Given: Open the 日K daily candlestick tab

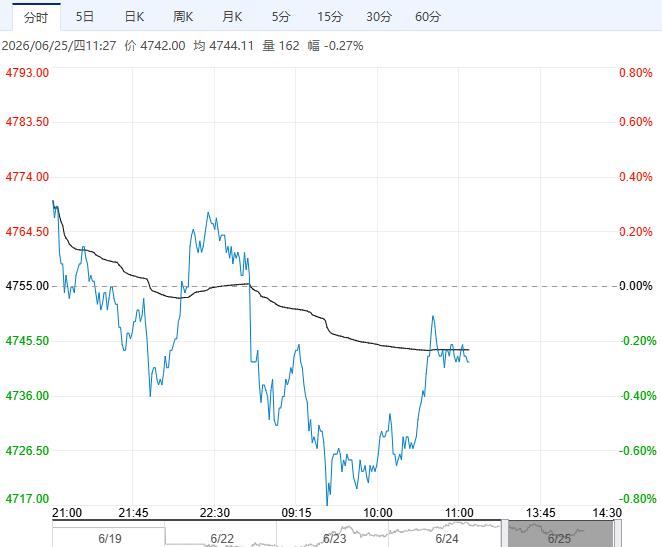Looking at the screenshot, I should coord(134,17).
